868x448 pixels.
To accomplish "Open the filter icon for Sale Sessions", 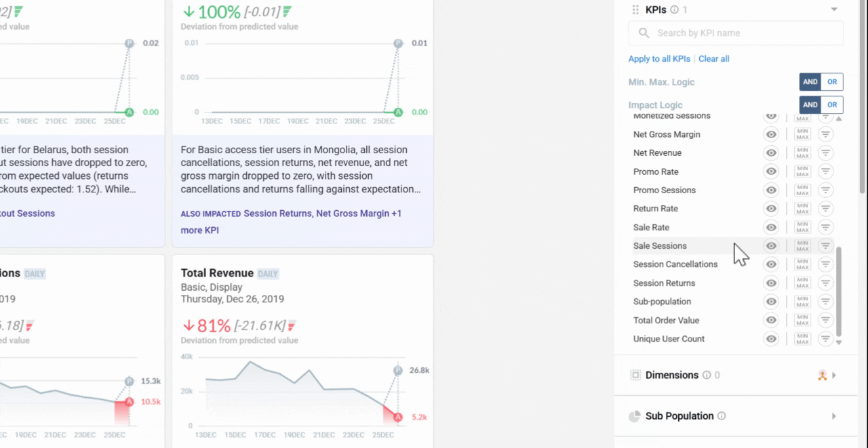I will click(825, 246).
